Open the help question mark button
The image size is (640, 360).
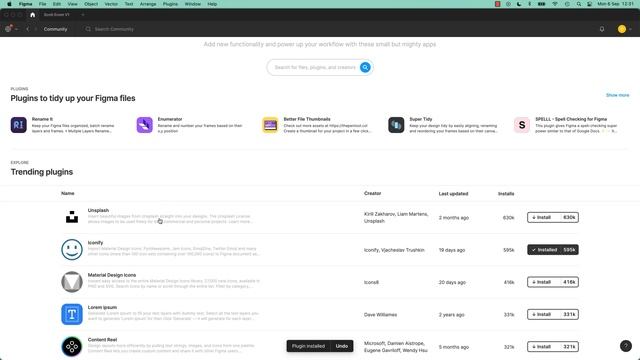(x=626, y=346)
